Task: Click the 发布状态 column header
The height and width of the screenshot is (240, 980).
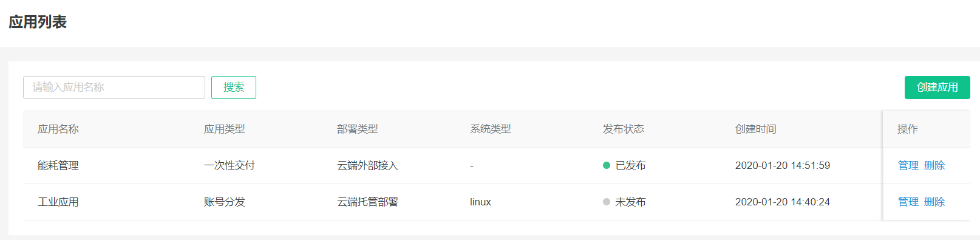Action: tap(624, 129)
